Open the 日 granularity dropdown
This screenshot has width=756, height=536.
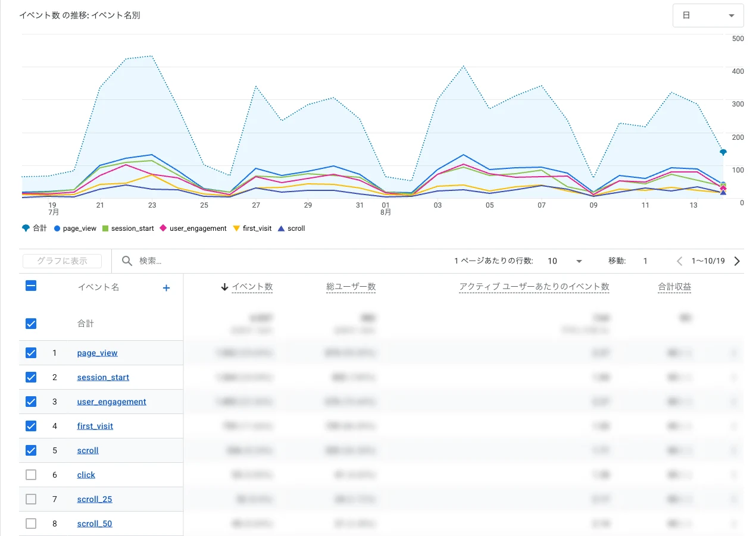point(708,15)
